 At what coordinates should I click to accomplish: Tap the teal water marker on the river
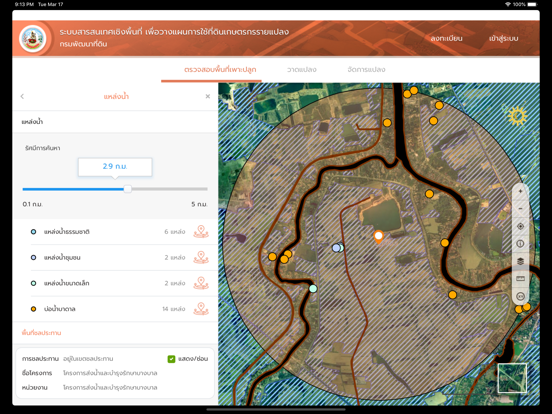click(313, 289)
